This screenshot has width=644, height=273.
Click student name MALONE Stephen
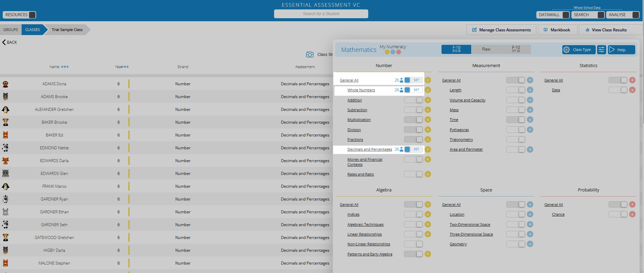54,263
